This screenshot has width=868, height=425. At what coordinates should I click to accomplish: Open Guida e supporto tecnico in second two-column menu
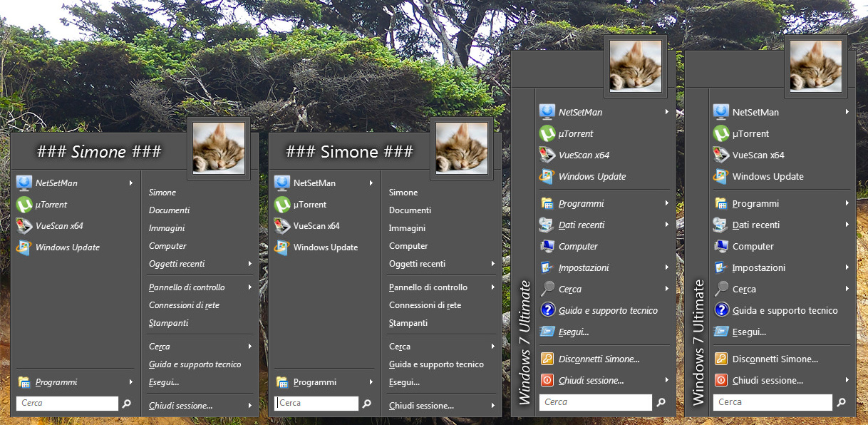(x=436, y=364)
